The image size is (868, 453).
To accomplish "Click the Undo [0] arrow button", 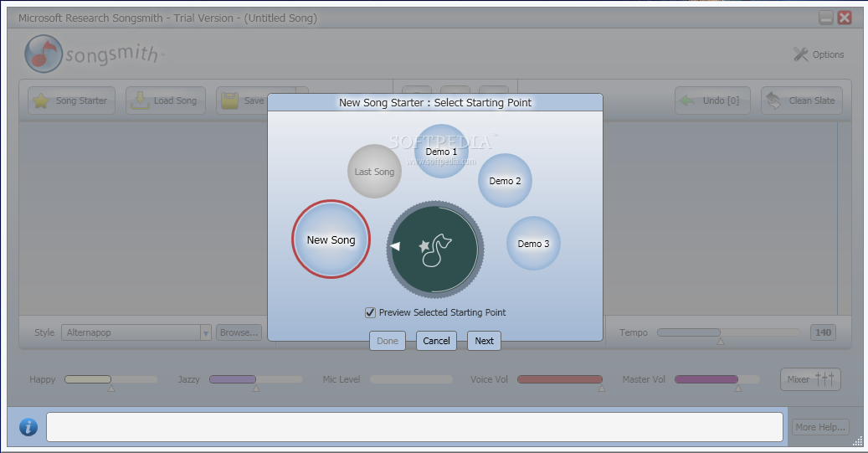I will tap(712, 100).
